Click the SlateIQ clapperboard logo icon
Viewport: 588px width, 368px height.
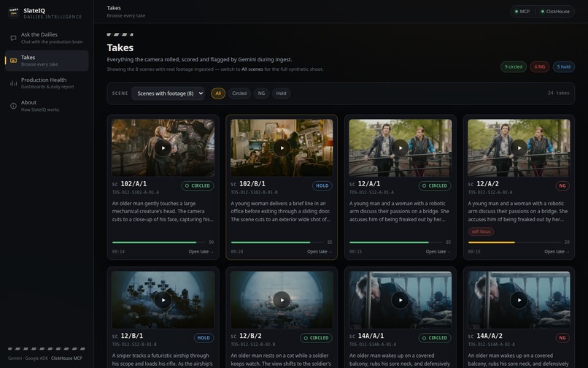14,13
